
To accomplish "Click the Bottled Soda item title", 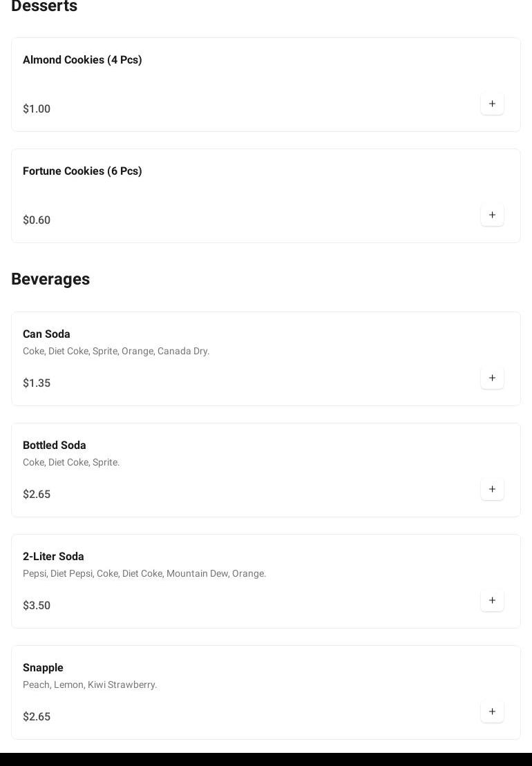I will (x=55, y=446).
